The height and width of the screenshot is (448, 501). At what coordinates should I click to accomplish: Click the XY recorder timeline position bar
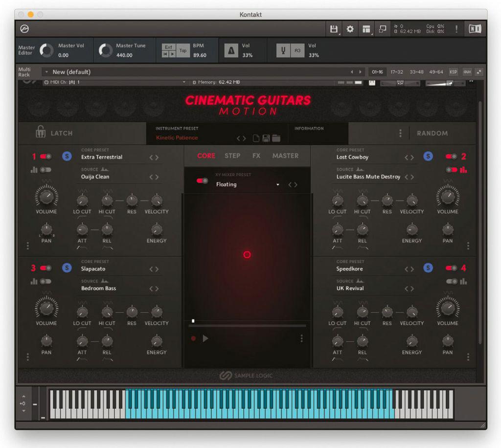tap(247, 326)
